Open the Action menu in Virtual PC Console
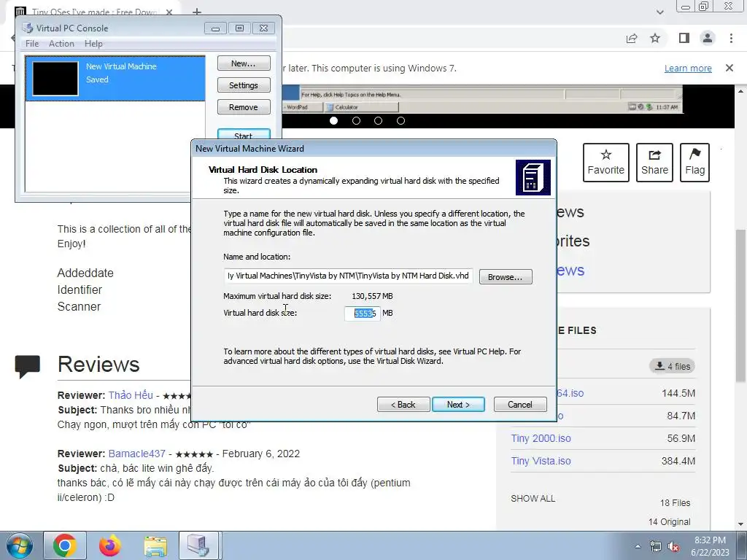This screenshot has height=560, width=747. click(61, 43)
